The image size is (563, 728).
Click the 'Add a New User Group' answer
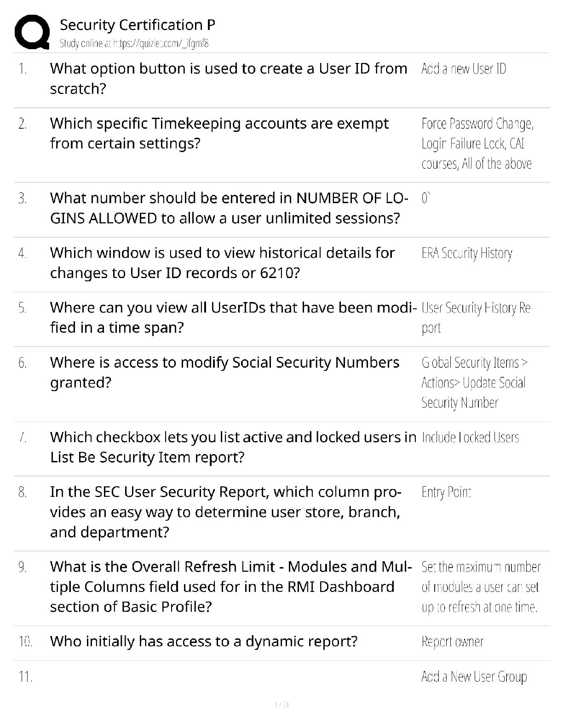474,677
